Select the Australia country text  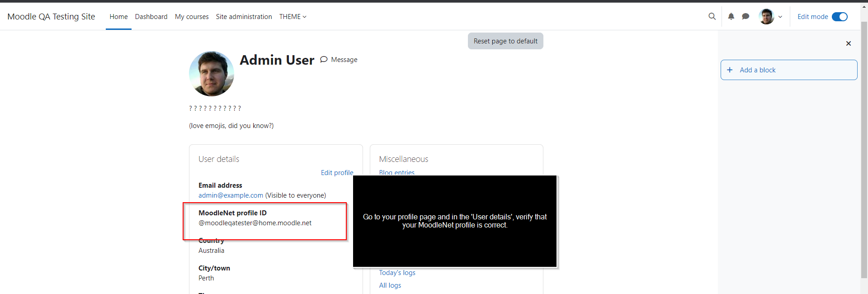[x=211, y=251]
